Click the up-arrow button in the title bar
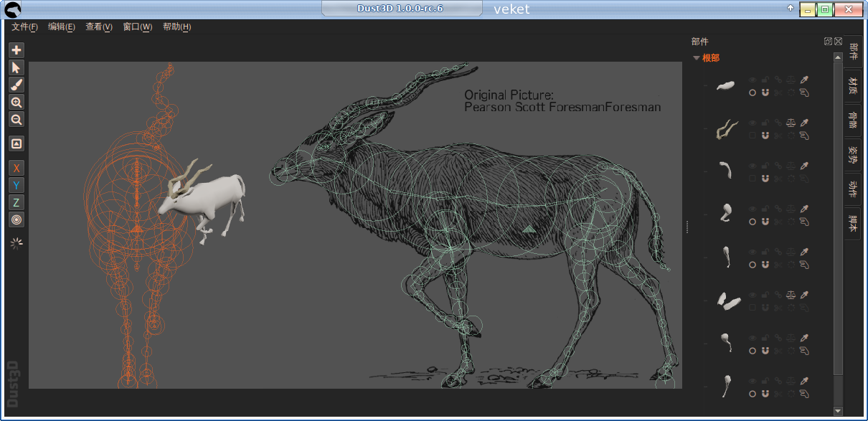The image size is (868, 421). (791, 9)
